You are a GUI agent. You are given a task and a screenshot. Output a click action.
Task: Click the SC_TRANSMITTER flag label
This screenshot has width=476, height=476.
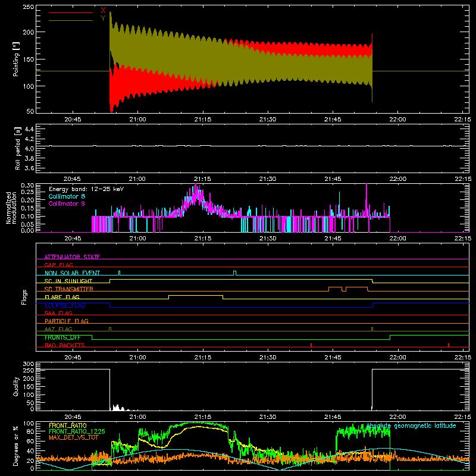coord(68,289)
